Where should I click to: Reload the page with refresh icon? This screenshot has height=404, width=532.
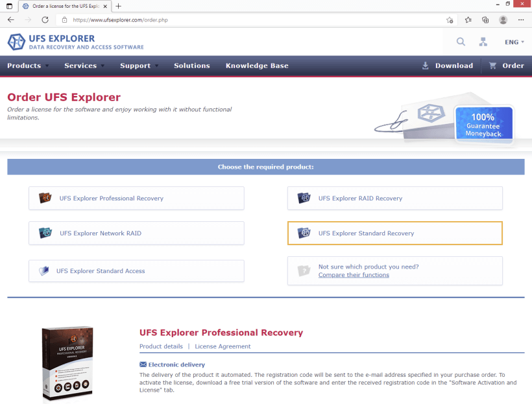coord(45,19)
